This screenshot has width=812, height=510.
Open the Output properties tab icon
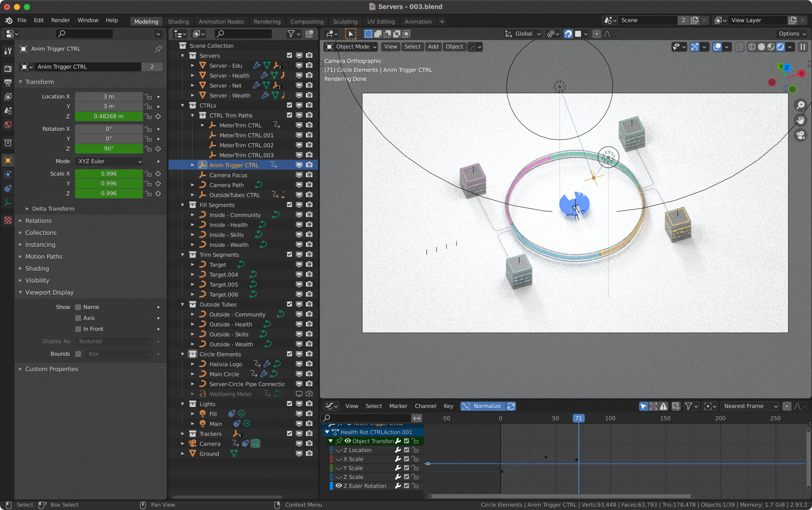(x=8, y=83)
